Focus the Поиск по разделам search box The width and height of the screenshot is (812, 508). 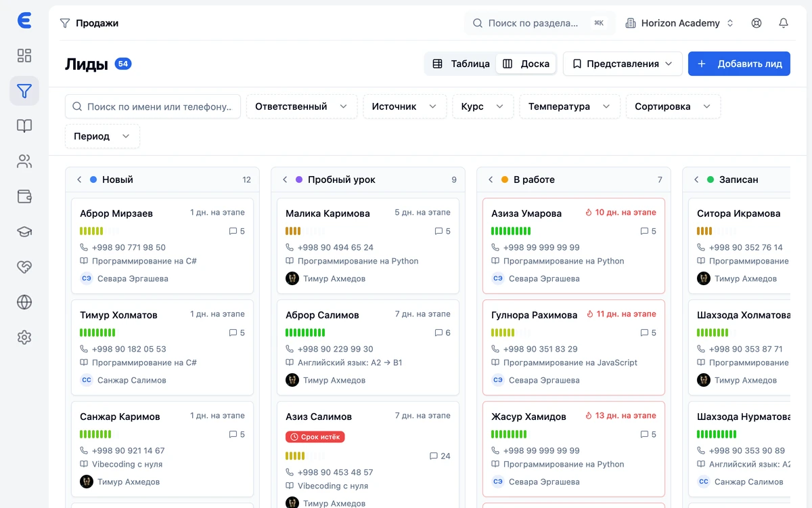[x=540, y=23]
